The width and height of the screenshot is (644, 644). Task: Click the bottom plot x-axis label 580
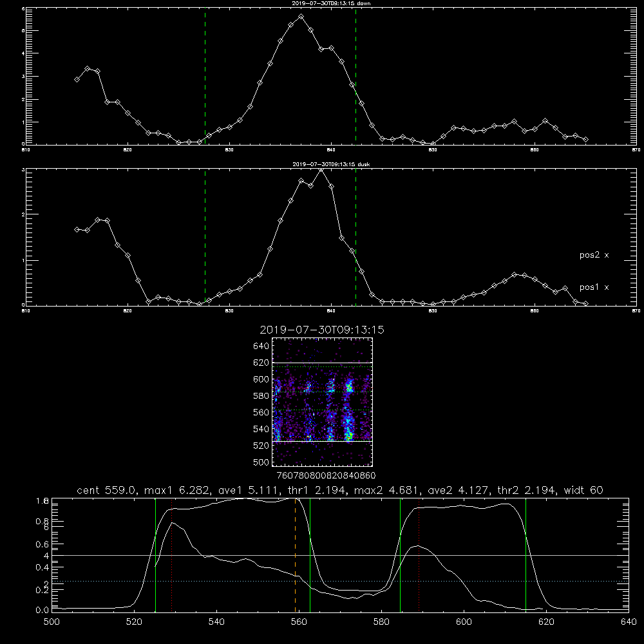(x=381, y=622)
